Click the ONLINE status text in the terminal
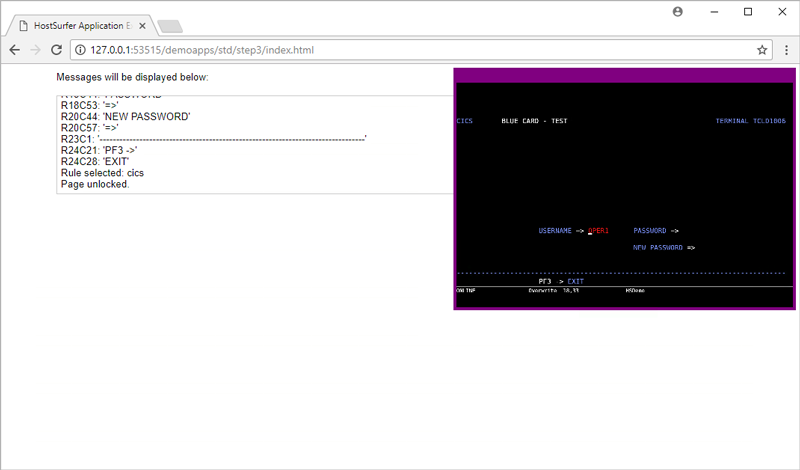 point(466,290)
